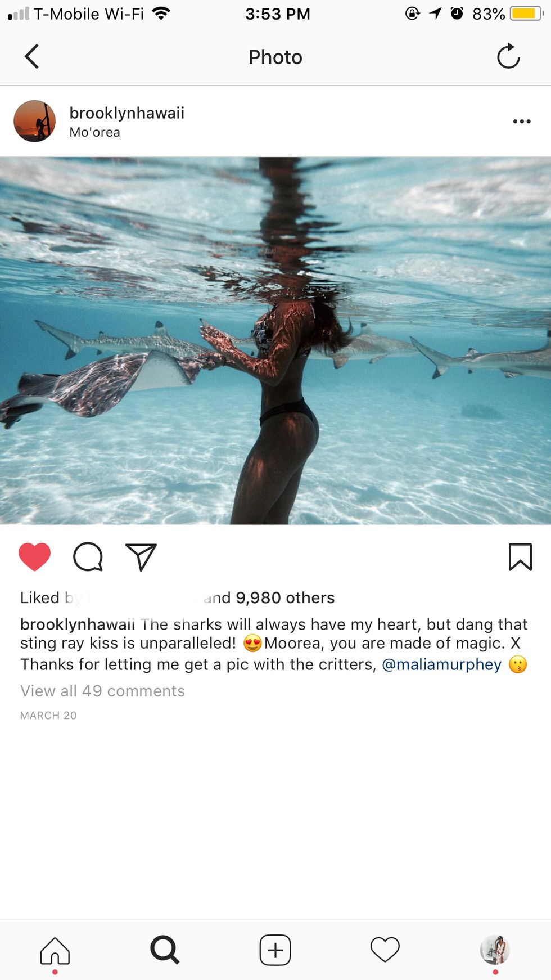The height and width of the screenshot is (980, 551).
Task: Go to Home tab
Action: coord(55,951)
